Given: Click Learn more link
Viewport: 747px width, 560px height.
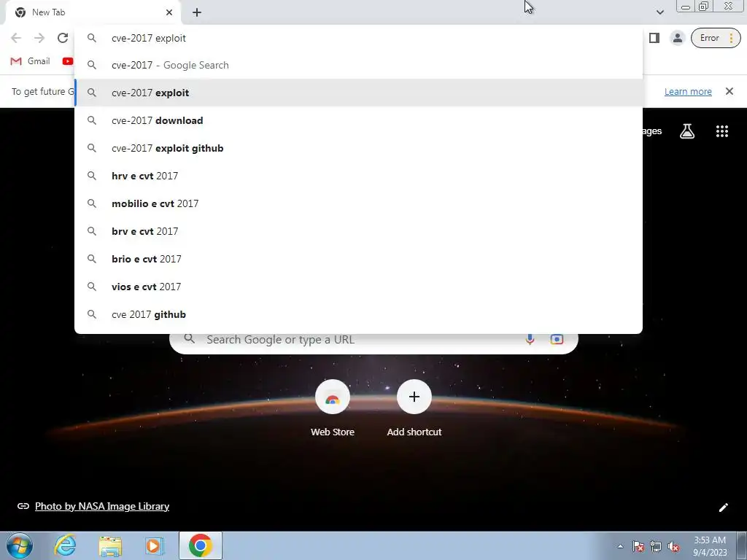Looking at the screenshot, I should pos(688,91).
